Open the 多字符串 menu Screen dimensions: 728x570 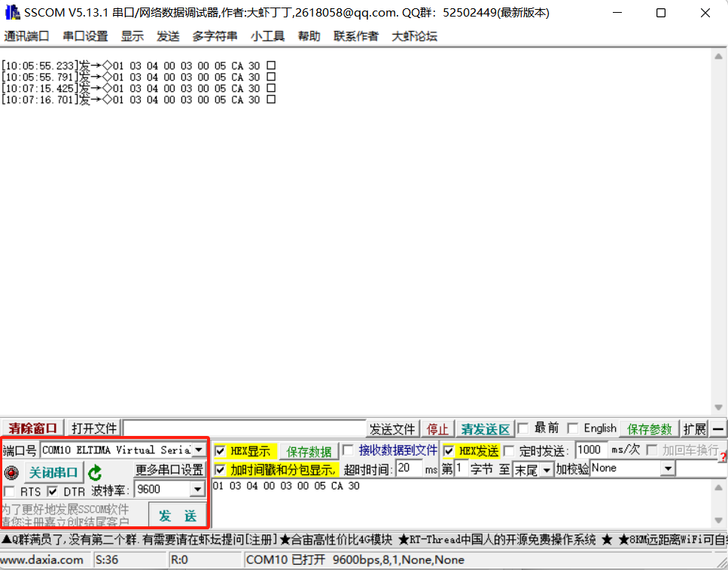[x=215, y=36]
